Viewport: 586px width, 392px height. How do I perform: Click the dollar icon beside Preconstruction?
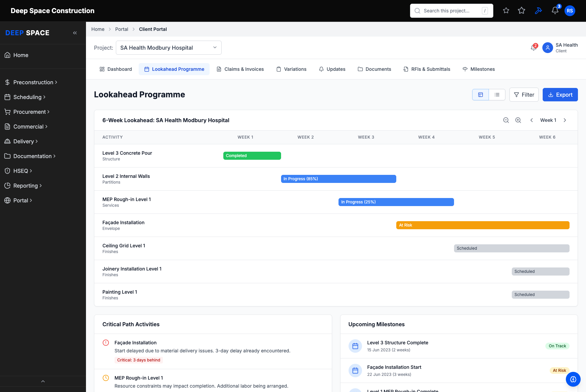point(7,82)
